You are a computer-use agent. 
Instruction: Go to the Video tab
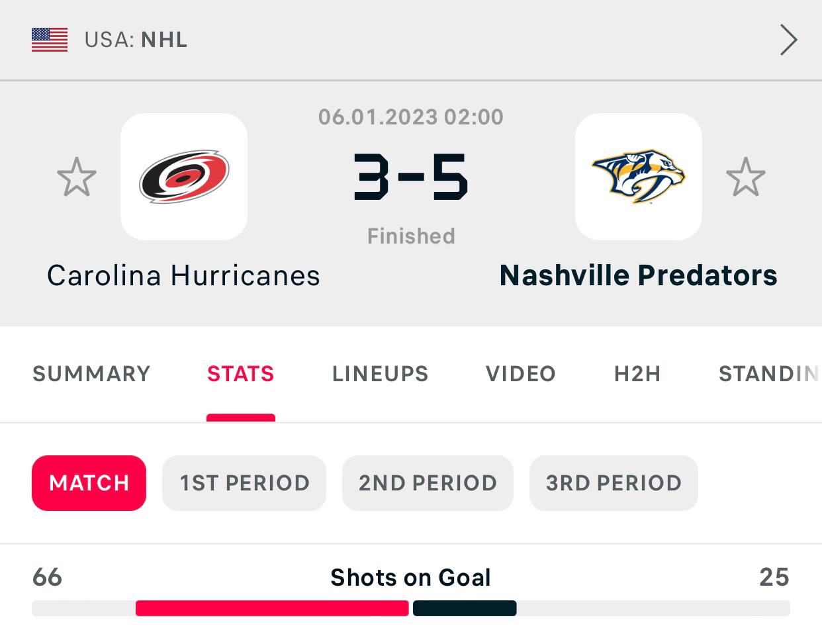(x=520, y=374)
